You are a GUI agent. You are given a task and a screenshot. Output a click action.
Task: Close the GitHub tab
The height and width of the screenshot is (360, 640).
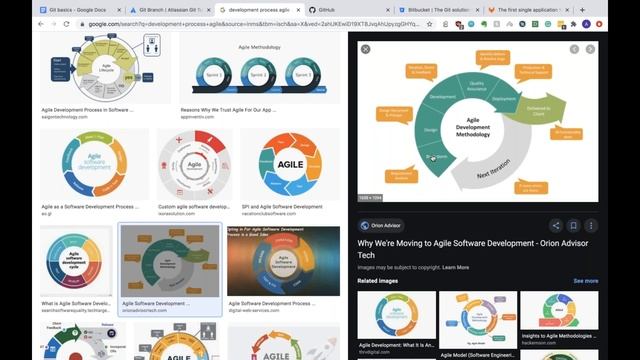tap(387, 10)
